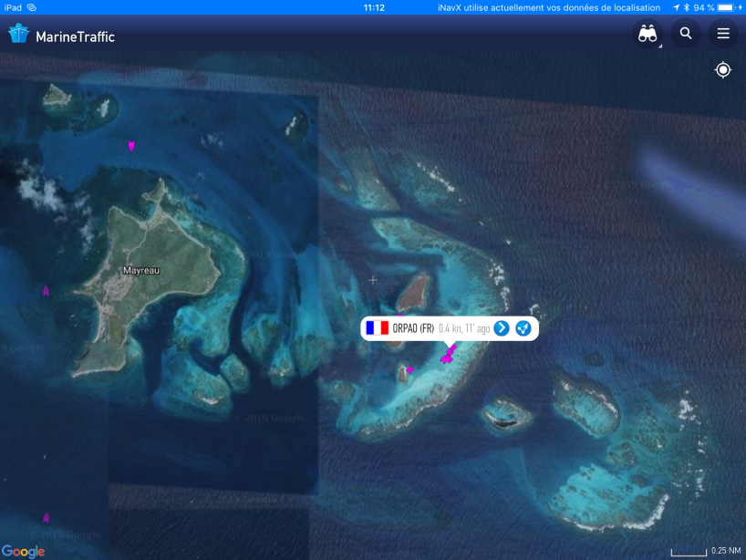Tap the iNavX location usage banner

(x=548, y=7)
